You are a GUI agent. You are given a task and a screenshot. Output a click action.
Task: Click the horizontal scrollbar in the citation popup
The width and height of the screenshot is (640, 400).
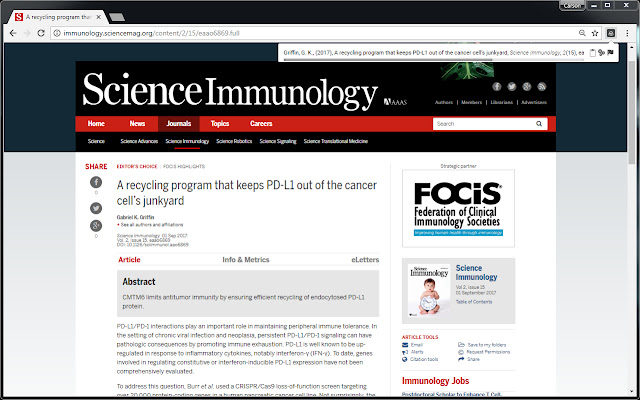[388, 60]
